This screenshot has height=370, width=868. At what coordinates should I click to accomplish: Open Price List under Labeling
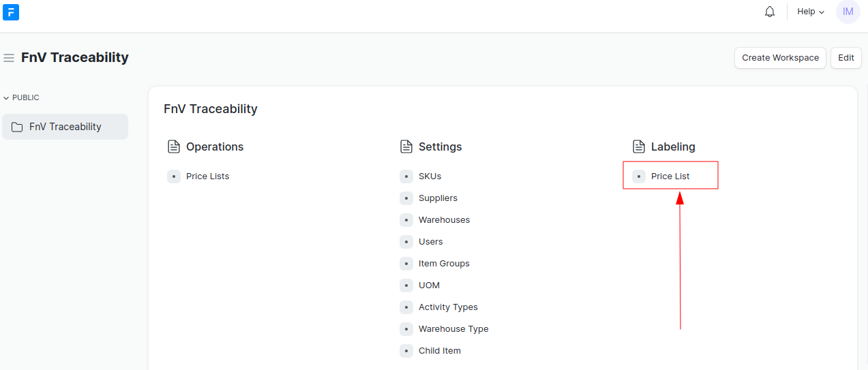[670, 176]
